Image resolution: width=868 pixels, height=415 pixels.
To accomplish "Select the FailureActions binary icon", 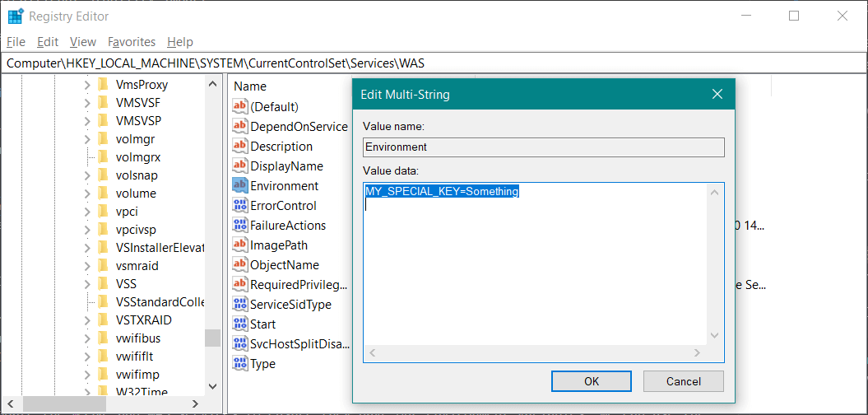I will point(239,226).
